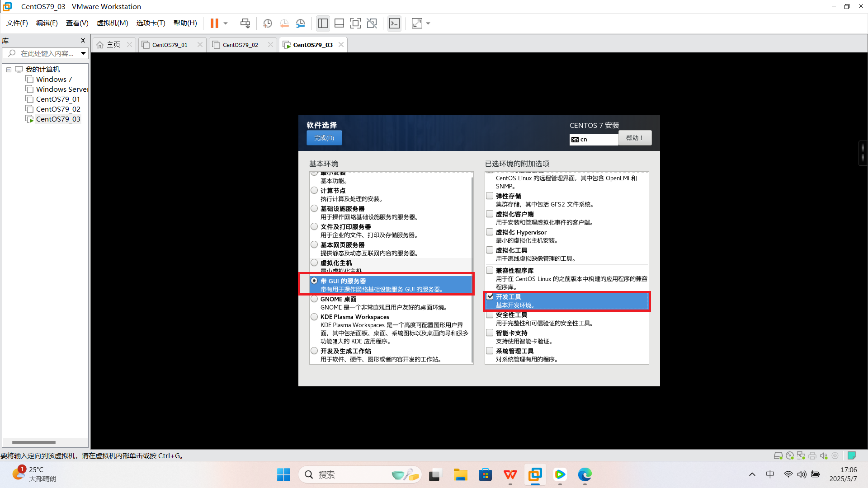868x488 pixels.
Task: Click the Unity mode icon
Action: (372, 23)
